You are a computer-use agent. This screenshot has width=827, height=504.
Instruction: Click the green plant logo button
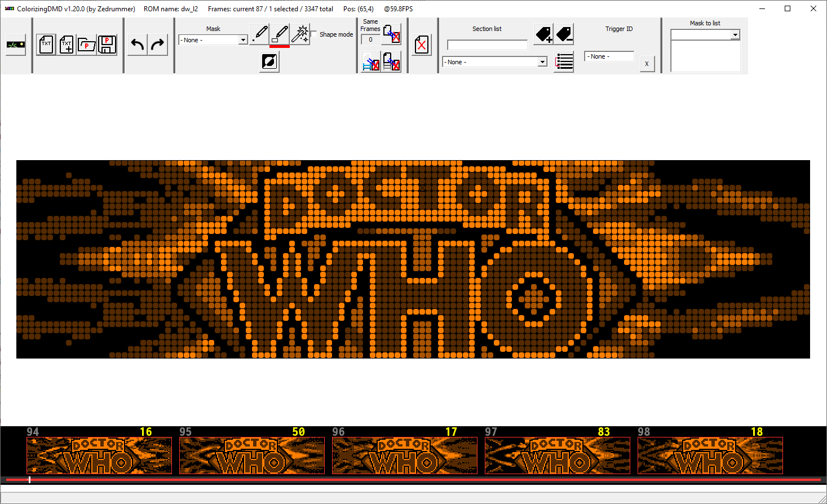16,45
